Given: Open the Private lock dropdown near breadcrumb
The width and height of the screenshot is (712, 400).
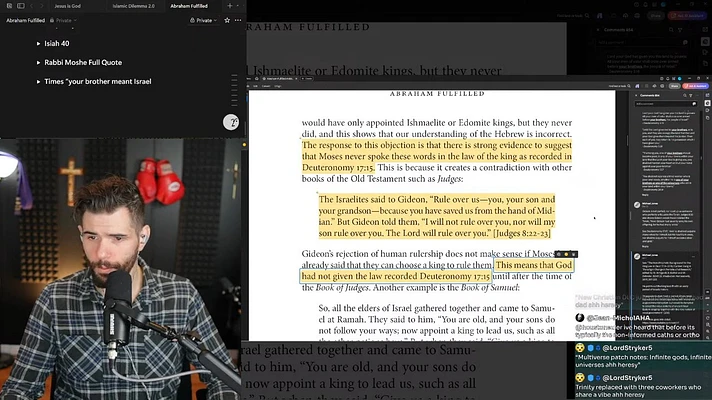Looking at the screenshot, I should 63,20.
